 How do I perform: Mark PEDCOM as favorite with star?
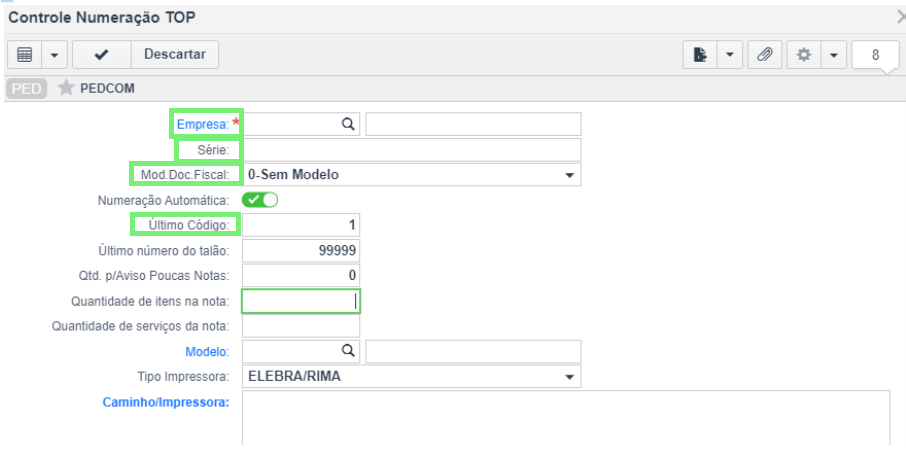coord(66,88)
